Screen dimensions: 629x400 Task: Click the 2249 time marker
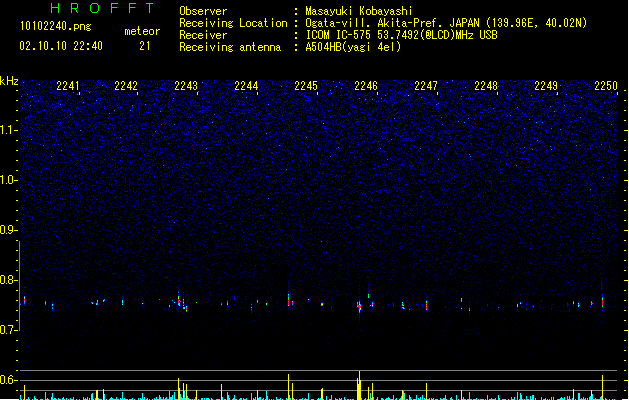click(x=546, y=86)
